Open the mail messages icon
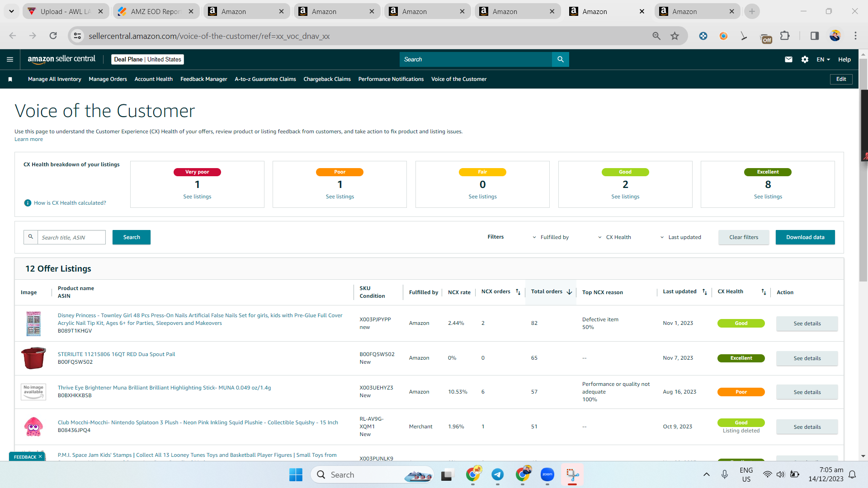The width and height of the screenshot is (868, 488). click(788, 59)
